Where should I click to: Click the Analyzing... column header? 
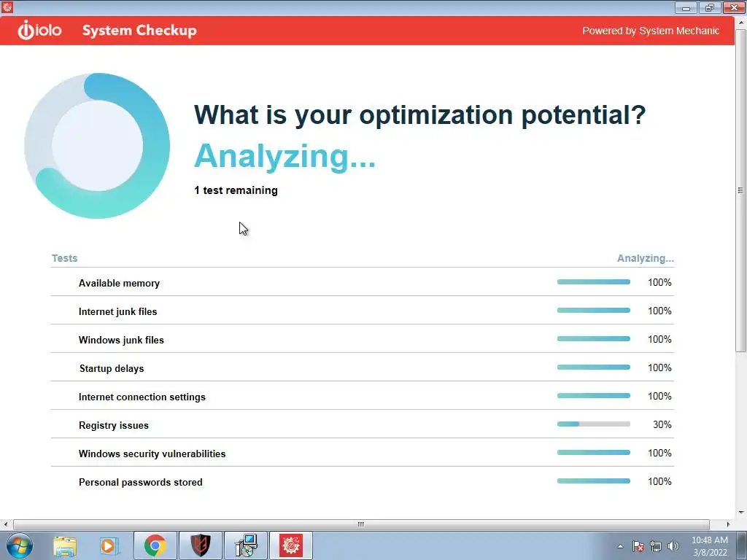click(x=646, y=258)
